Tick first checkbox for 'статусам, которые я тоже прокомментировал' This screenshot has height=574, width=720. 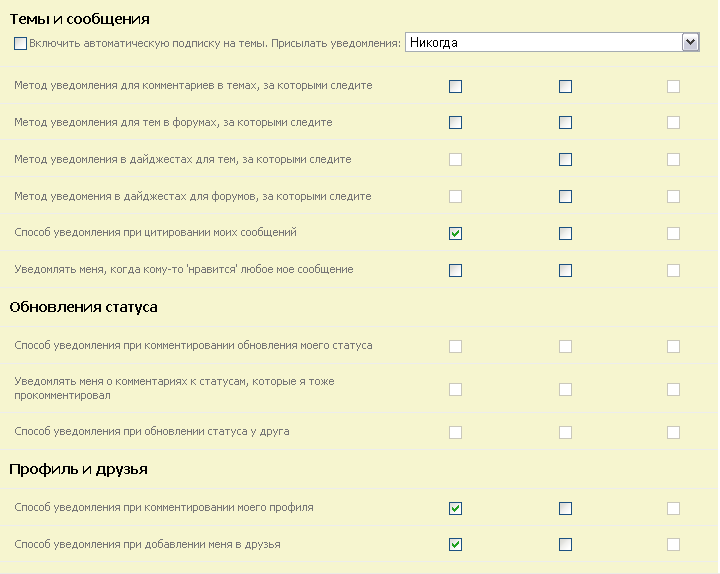(455, 389)
